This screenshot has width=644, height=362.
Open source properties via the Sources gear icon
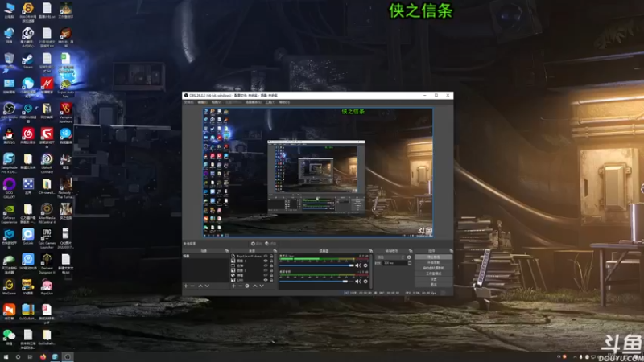(247, 286)
